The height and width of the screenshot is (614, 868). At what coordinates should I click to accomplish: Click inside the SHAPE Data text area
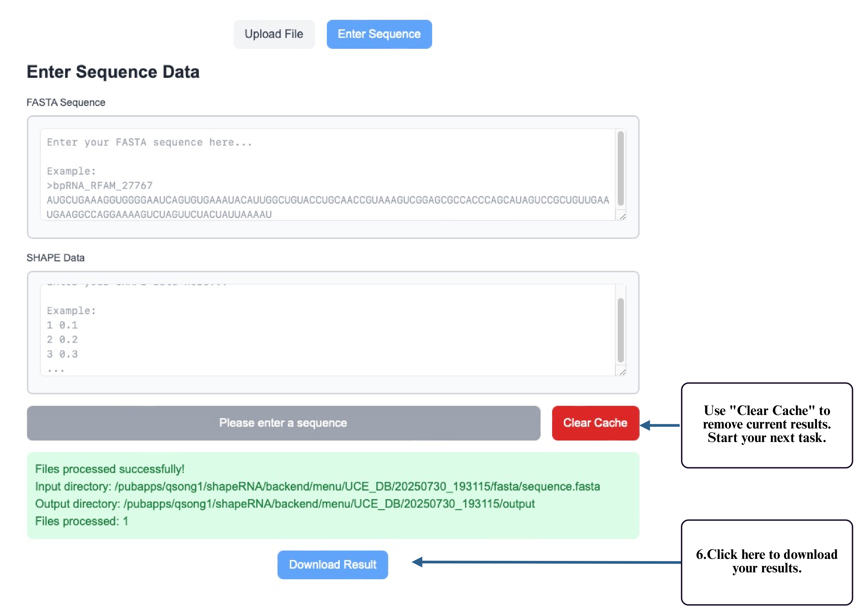(x=328, y=330)
